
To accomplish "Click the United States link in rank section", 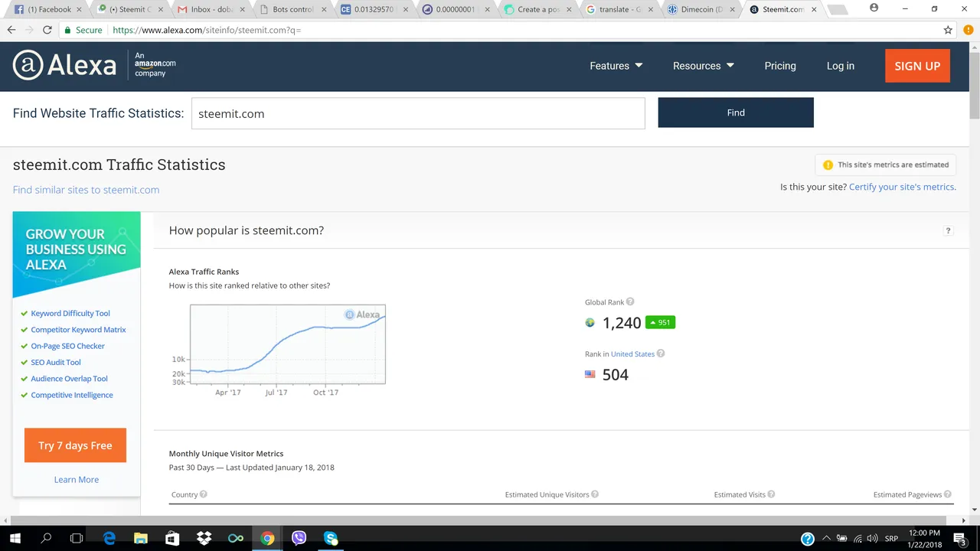I will 632,354.
